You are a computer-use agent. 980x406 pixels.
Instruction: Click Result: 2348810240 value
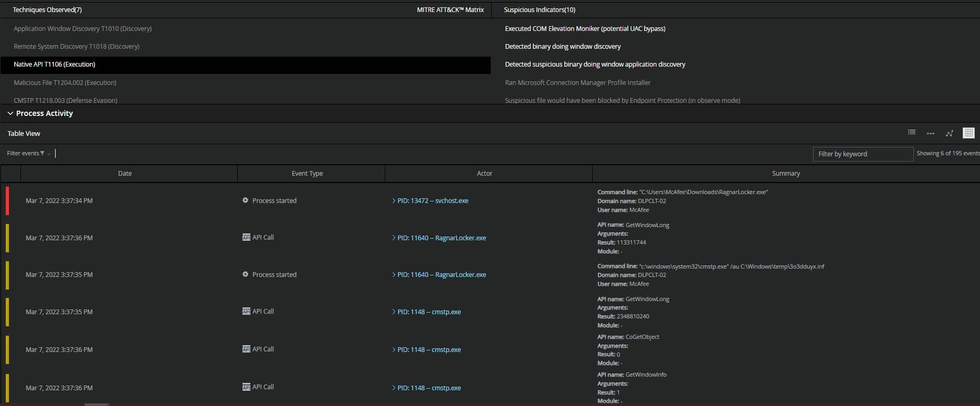(x=624, y=316)
